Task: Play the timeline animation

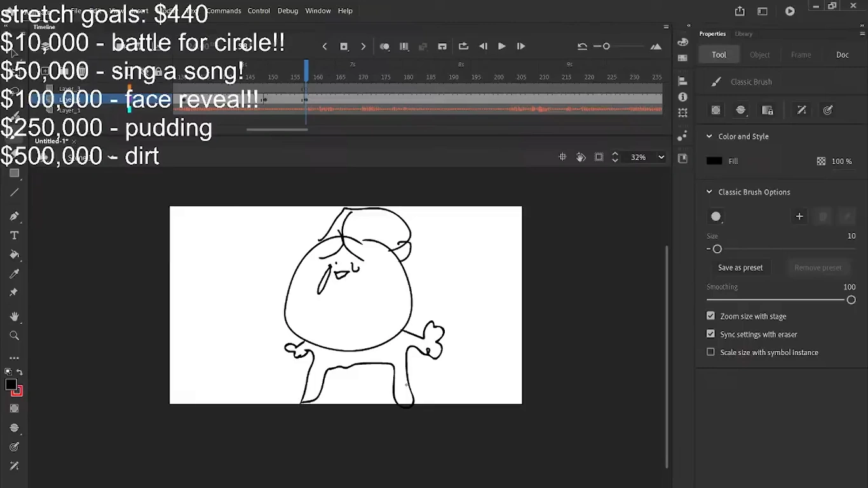Action: point(501,46)
